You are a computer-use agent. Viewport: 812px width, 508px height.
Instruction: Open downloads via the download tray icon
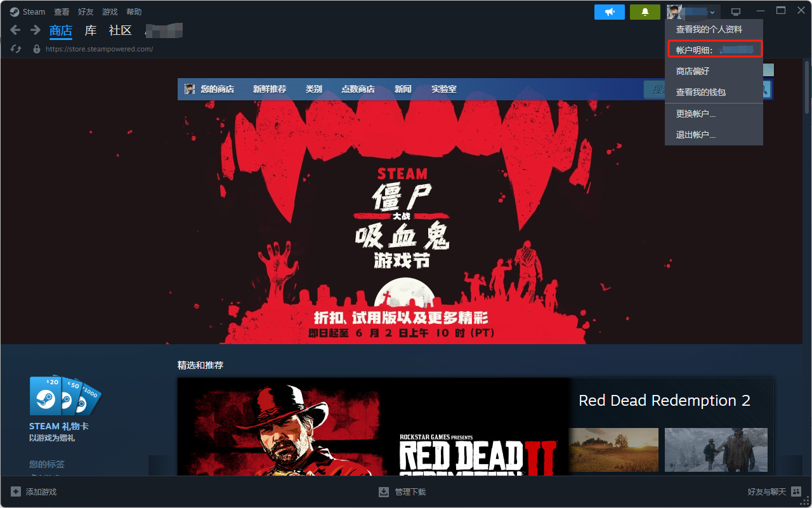(x=384, y=492)
